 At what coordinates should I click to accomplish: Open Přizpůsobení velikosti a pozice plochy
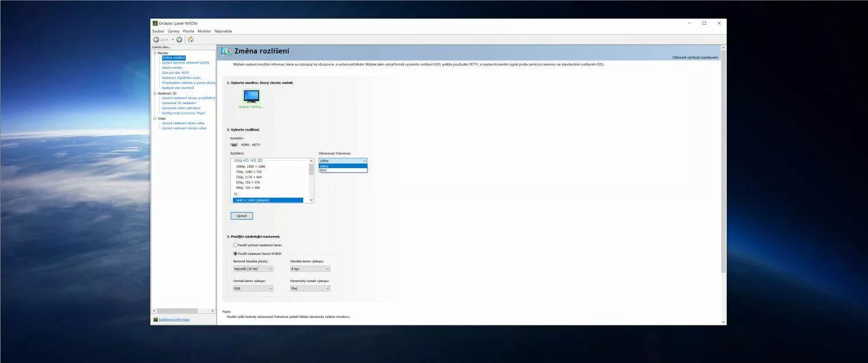point(189,83)
